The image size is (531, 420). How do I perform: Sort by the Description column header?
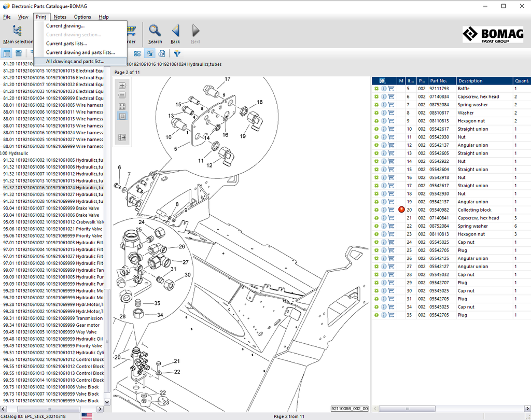point(470,81)
